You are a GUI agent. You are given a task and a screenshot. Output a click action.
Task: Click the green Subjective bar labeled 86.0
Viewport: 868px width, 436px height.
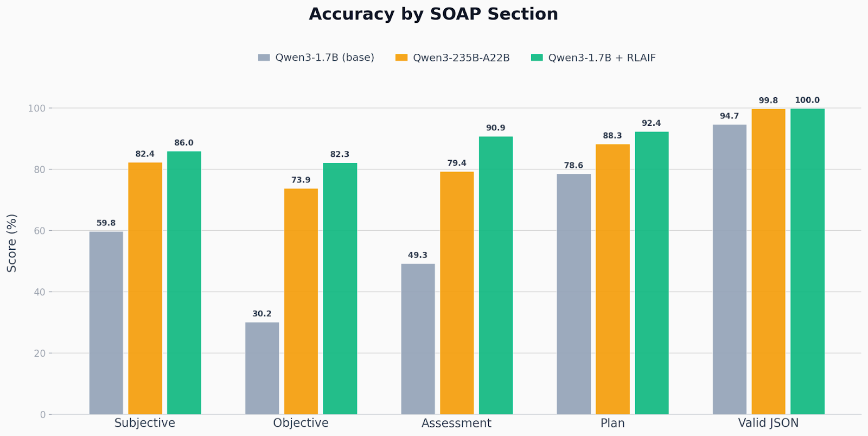pos(184,283)
